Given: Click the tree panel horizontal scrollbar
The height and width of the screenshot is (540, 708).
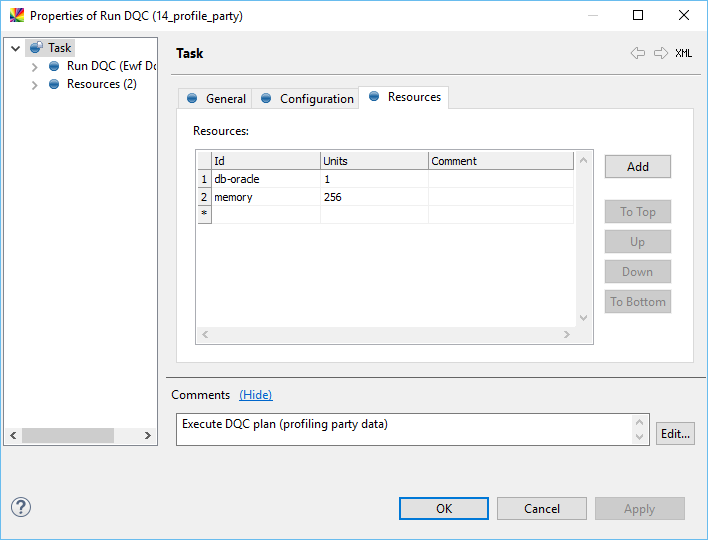Looking at the screenshot, I should click(68, 435).
